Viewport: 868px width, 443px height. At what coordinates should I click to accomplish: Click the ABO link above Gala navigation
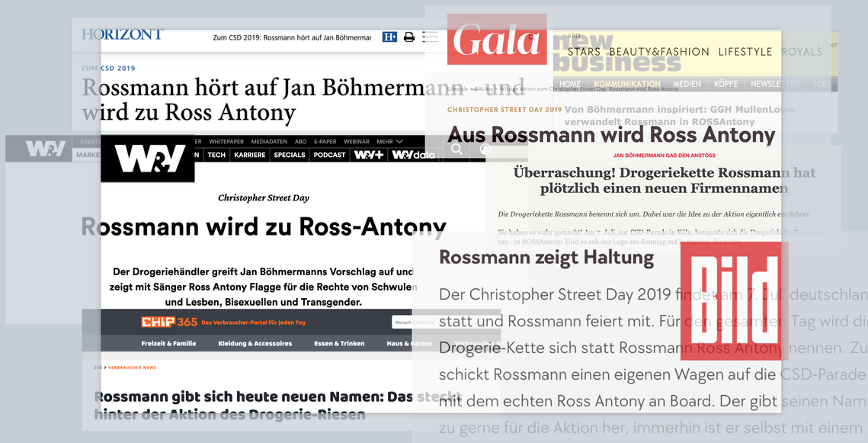[574, 36]
